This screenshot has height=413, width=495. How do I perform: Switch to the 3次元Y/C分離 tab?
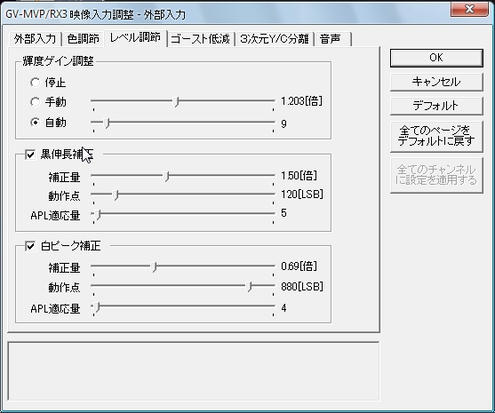pos(274,39)
